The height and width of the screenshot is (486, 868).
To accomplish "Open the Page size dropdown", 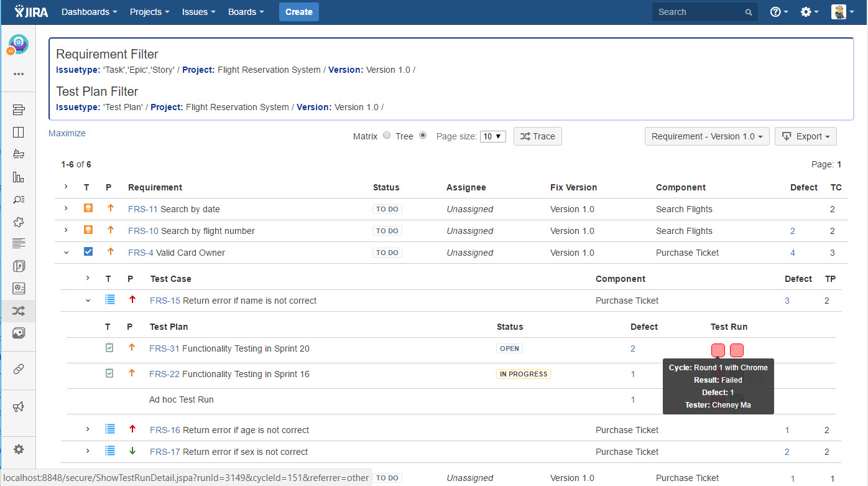I will 493,136.
